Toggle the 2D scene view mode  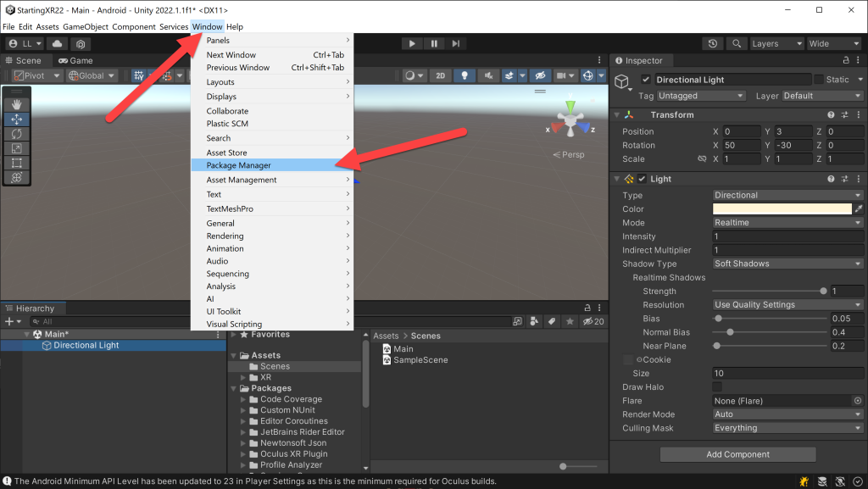pos(440,75)
